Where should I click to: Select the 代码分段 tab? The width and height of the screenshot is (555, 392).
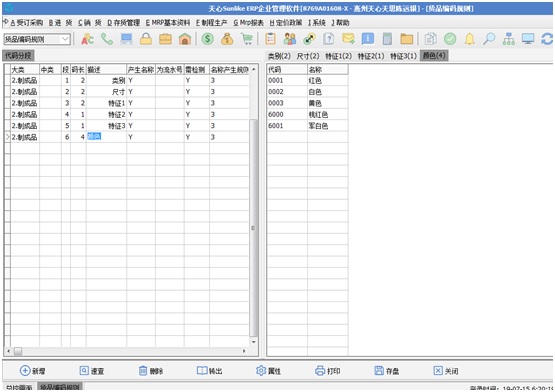click(18, 56)
